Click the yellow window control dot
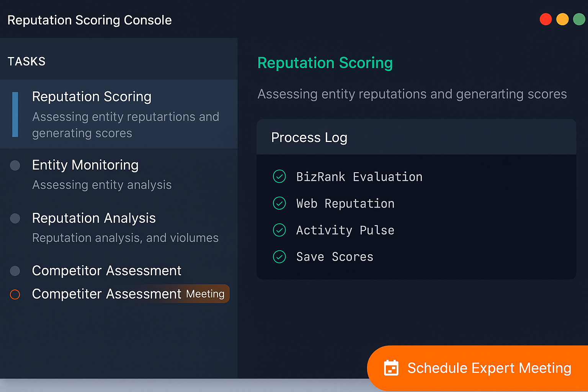The height and width of the screenshot is (392, 588). [x=562, y=19]
